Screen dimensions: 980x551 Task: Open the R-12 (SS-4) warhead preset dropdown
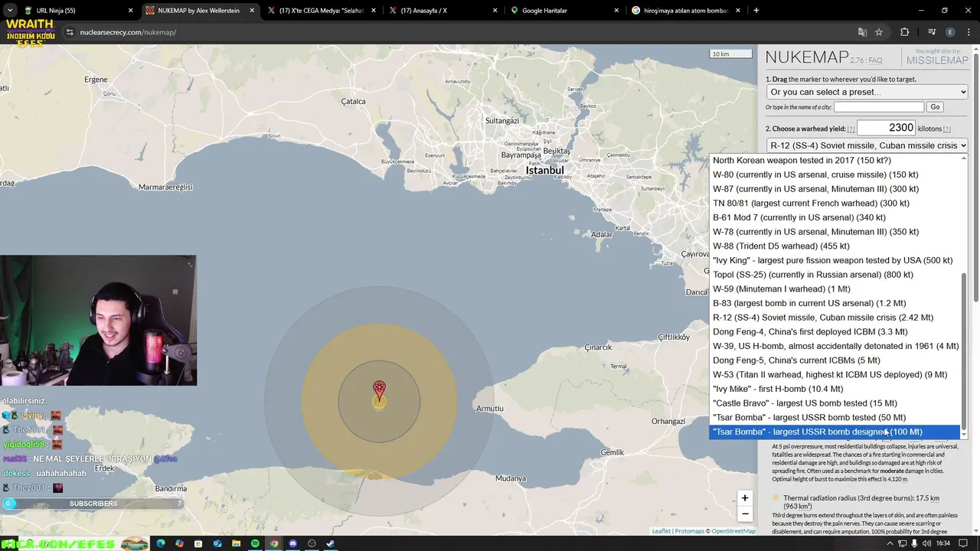[x=867, y=145]
